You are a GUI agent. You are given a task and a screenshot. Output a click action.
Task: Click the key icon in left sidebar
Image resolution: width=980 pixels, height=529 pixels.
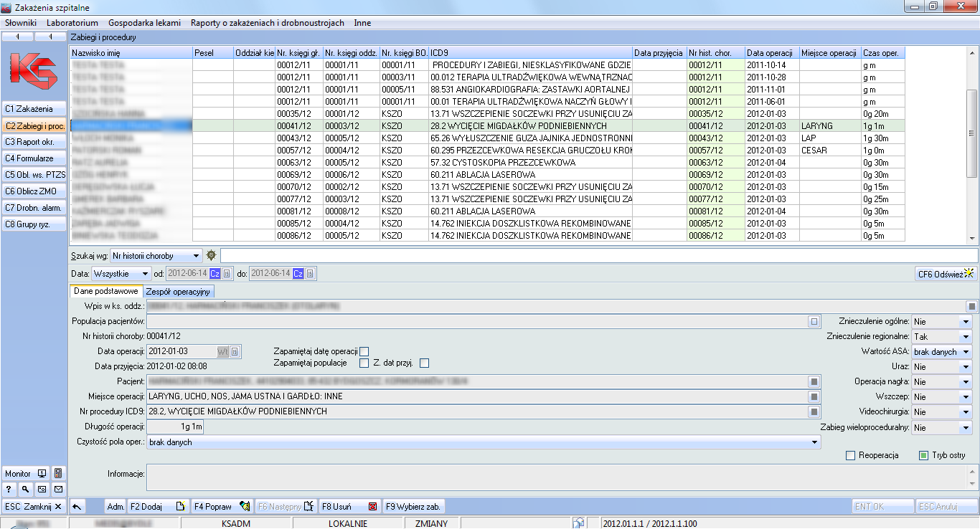(x=25, y=489)
